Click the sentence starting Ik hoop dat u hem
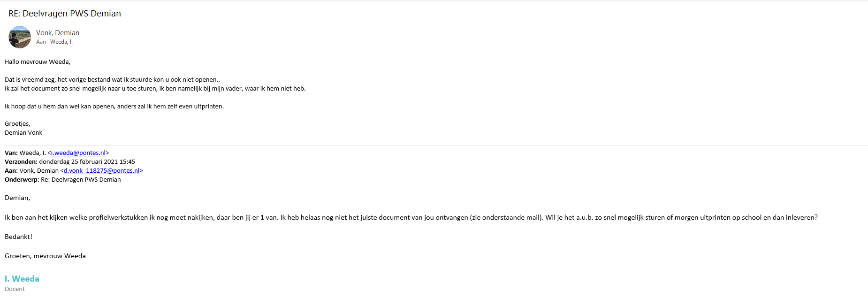Viewport: 868px width, 299px height. (114, 107)
